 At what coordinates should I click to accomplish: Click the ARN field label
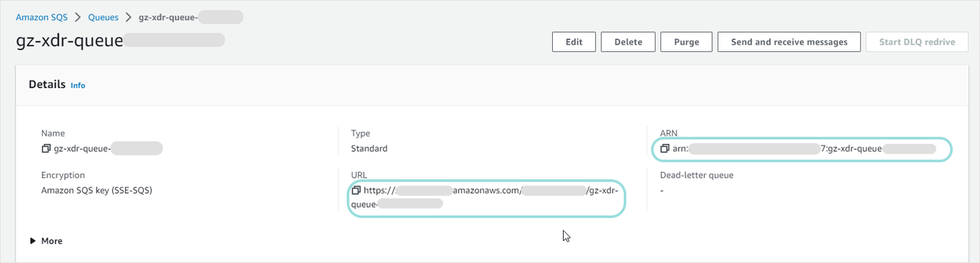pyautogui.click(x=669, y=133)
